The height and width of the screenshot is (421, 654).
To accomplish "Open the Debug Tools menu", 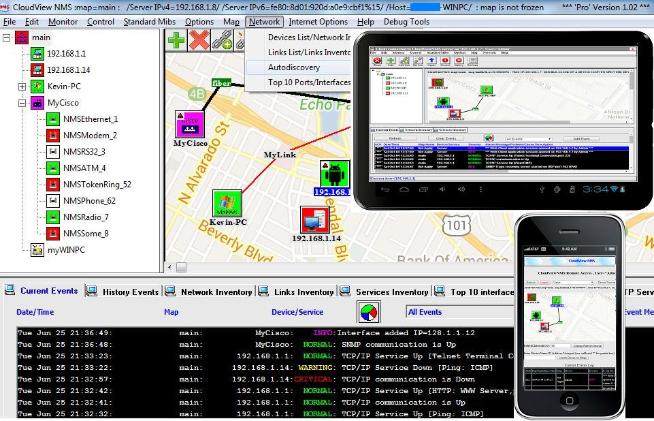I will [406, 22].
